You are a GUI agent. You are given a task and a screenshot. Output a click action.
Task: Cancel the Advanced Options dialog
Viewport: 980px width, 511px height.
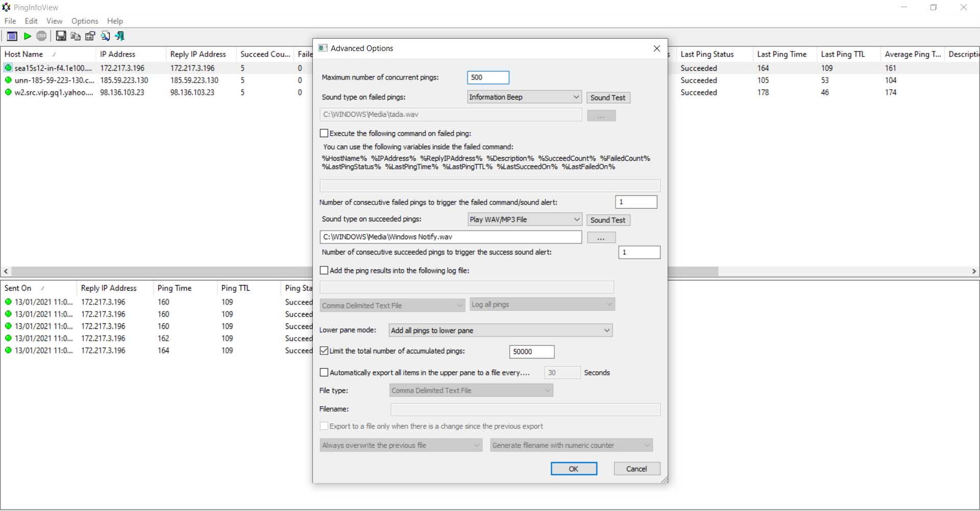[x=636, y=469]
